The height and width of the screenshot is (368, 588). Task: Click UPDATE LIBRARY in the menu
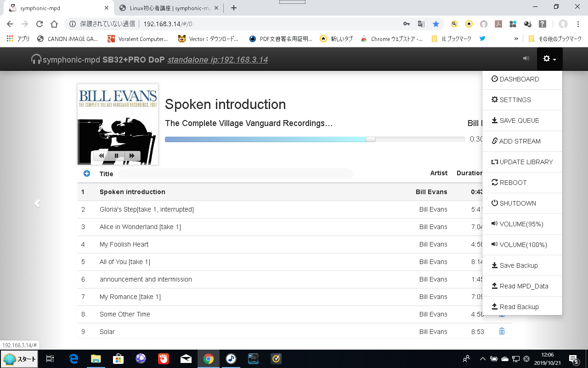[x=526, y=162]
